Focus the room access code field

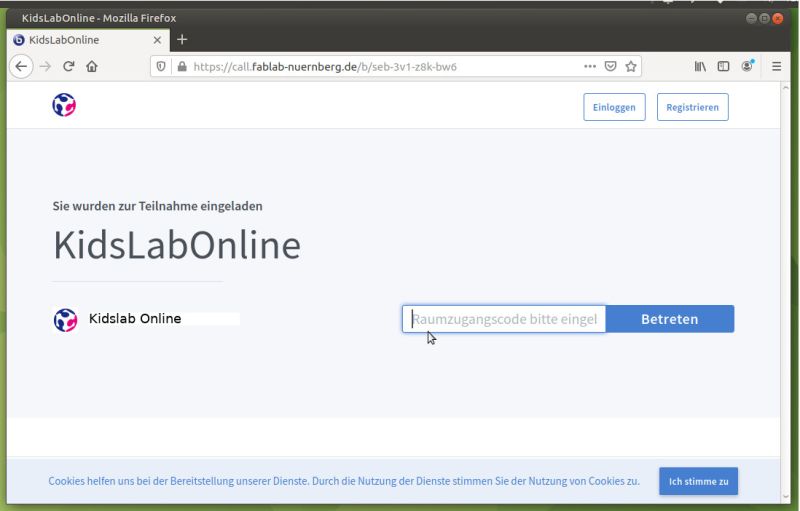(505, 319)
